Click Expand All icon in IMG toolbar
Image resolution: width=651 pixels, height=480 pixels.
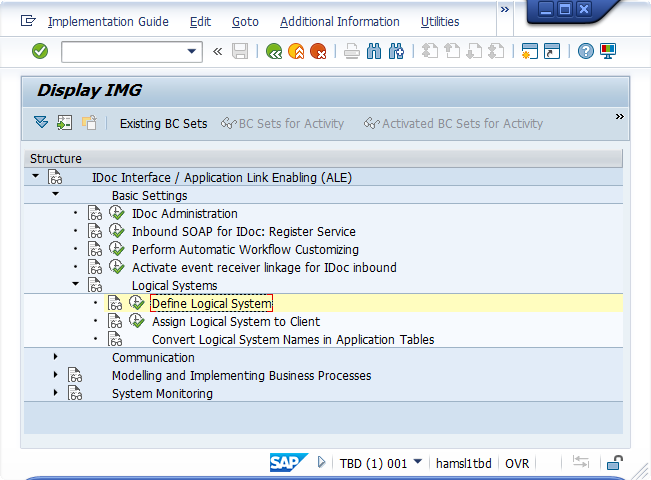40,123
